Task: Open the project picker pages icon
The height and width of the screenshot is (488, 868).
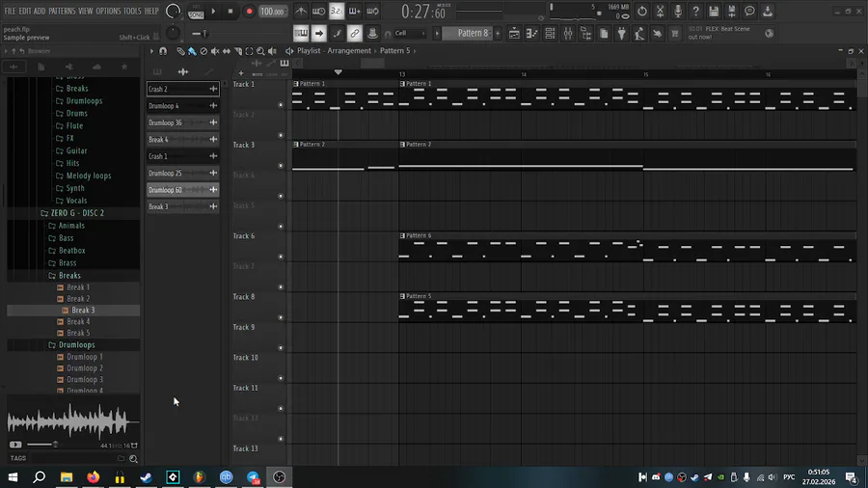Action: pos(604,33)
